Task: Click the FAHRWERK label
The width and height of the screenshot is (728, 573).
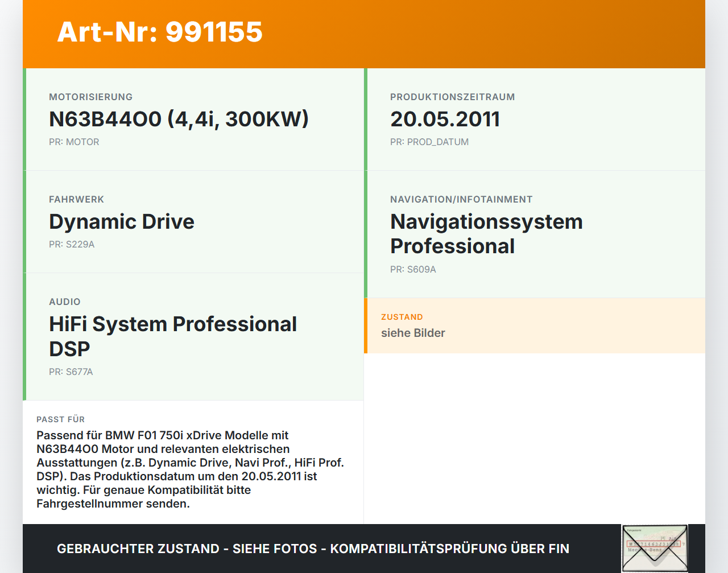Action: [x=76, y=199]
